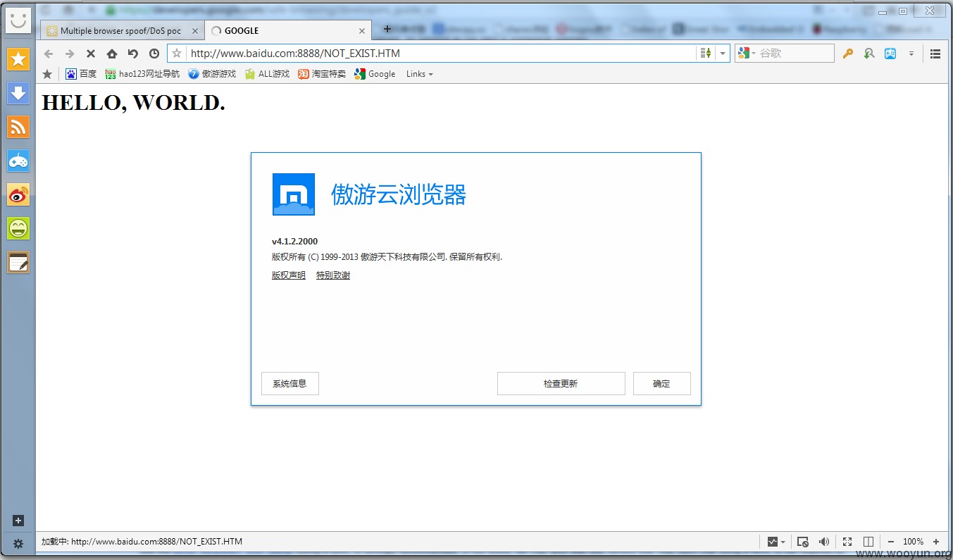This screenshot has height=560, width=953.
Task: Switch to the Multiple browser spoof/DoS poc tab
Action: click(x=120, y=31)
